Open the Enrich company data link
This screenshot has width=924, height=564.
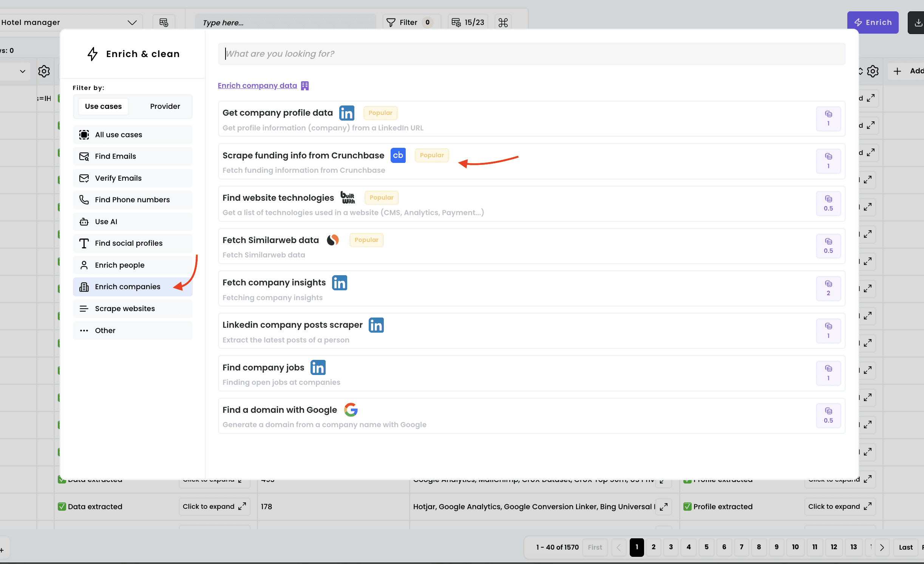tap(257, 86)
